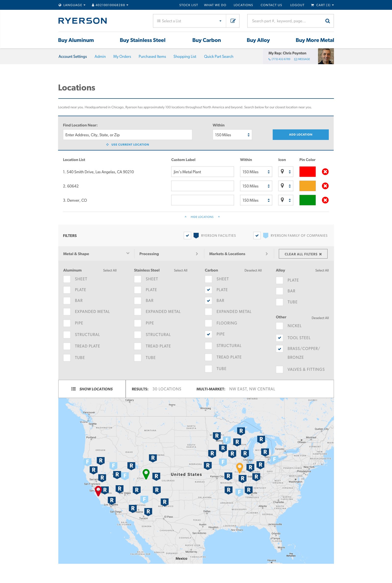The width and height of the screenshot is (392, 583).
Task: Uncheck the Carbon PLATE checkbox
Action: click(x=208, y=290)
